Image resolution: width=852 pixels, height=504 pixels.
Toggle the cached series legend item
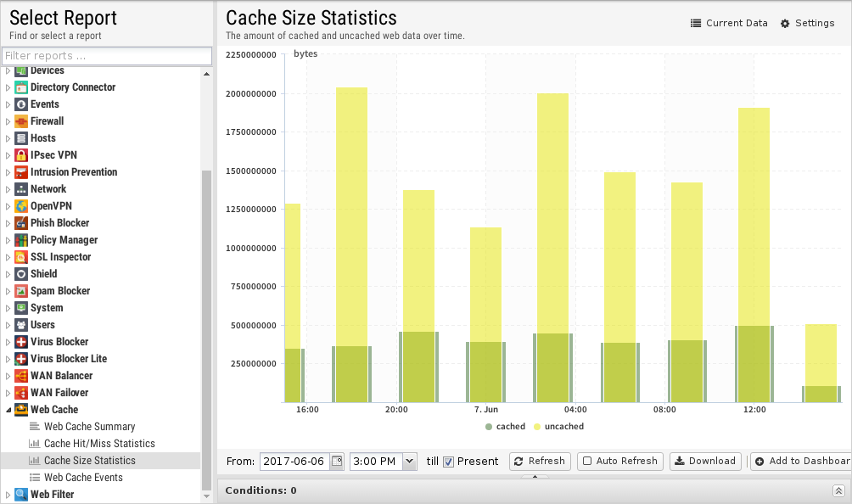click(x=506, y=427)
